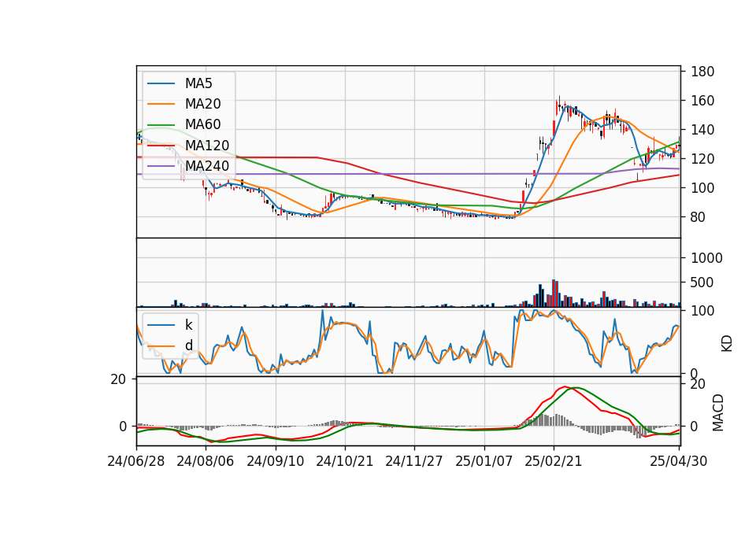756x543 pixels.
Task: Click the d legend label in KD panel
Action: pyautogui.click(x=188, y=345)
